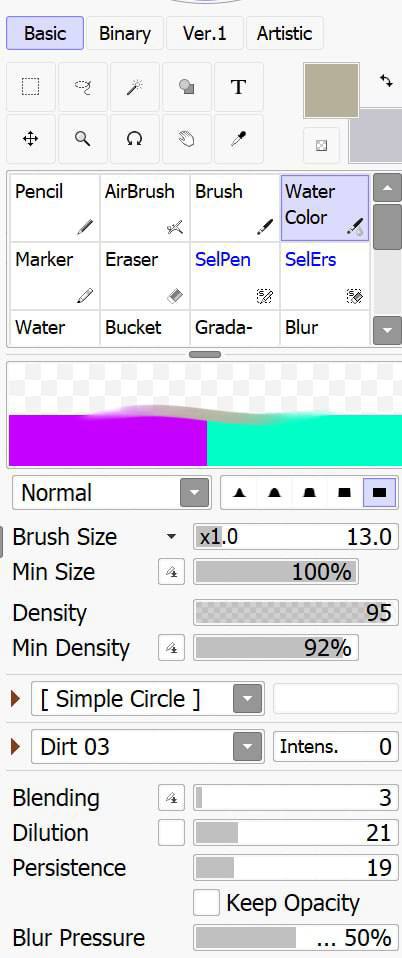The width and height of the screenshot is (402, 958).
Task: Switch to the Binary tab
Action: (x=125, y=33)
